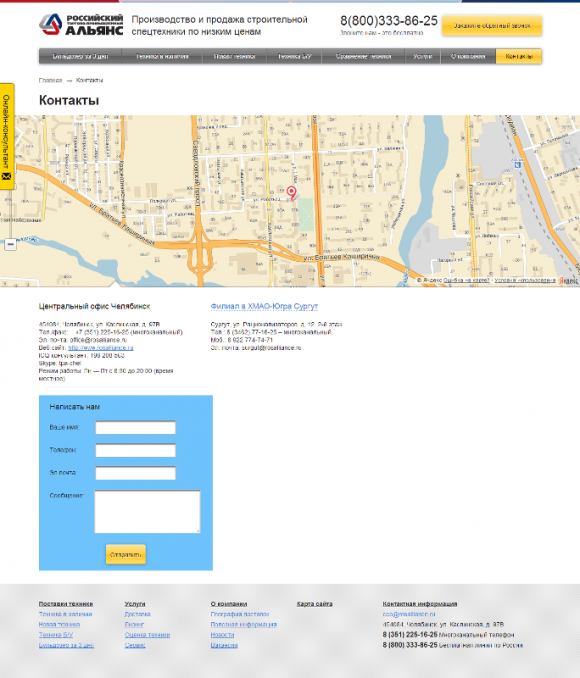This screenshot has width=580, height=678.
Task: Click the Ваше имя input field
Action: 135,428
